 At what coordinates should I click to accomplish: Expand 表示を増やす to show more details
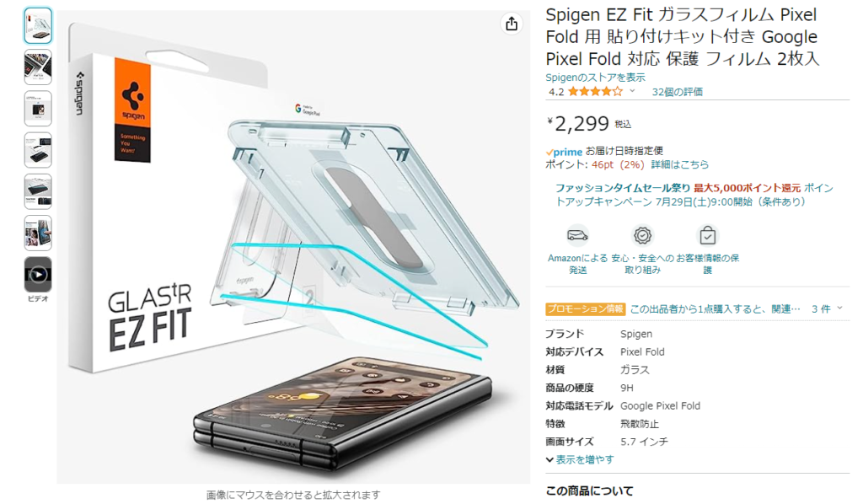pyautogui.click(x=580, y=459)
